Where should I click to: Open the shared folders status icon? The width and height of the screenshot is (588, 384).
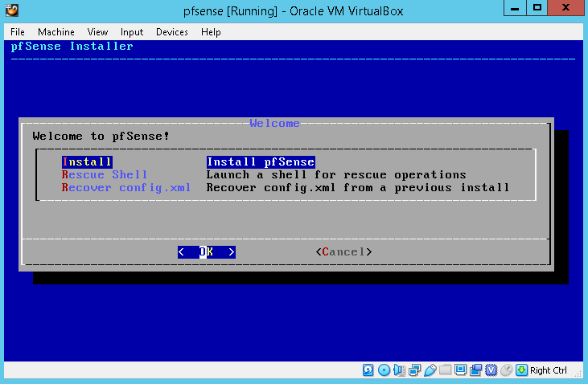click(x=445, y=370)
